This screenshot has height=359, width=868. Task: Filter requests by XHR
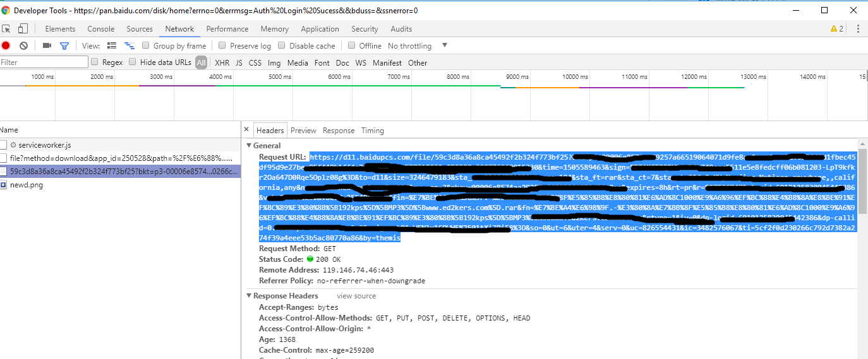(x=222, y=62)
